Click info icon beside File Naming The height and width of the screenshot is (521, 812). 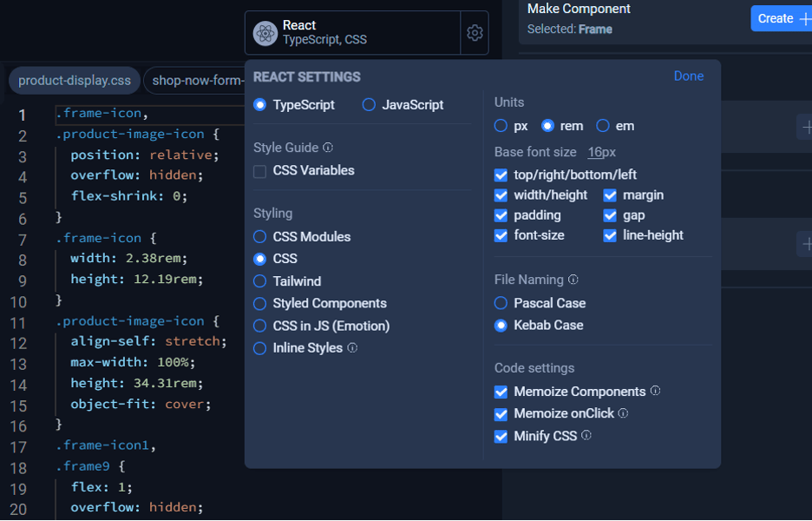(573, 279)
